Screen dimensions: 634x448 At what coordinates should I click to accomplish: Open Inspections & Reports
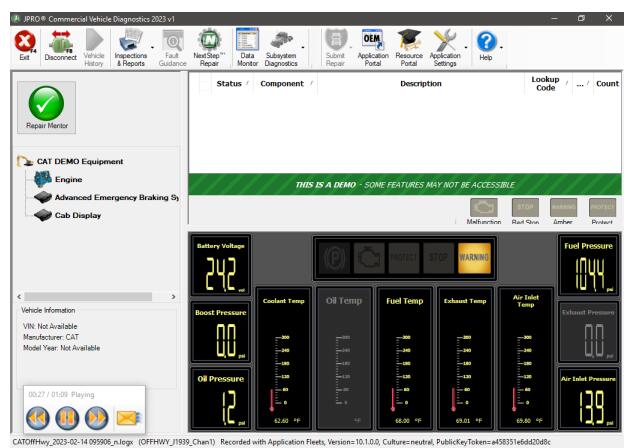click(131, 47)
